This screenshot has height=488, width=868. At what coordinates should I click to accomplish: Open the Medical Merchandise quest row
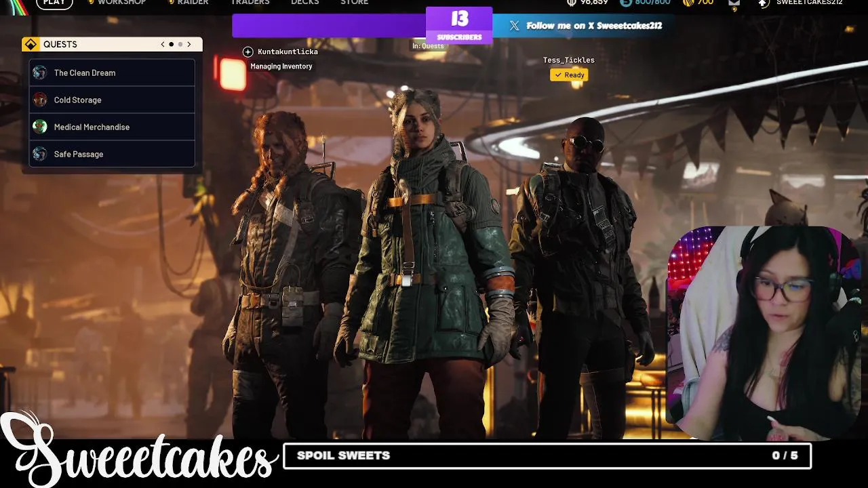(x=112, y=127)
